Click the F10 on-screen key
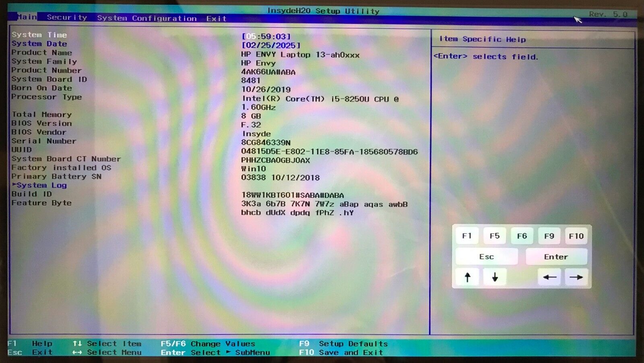Screen dimensions: 644x363 (576, 236)
